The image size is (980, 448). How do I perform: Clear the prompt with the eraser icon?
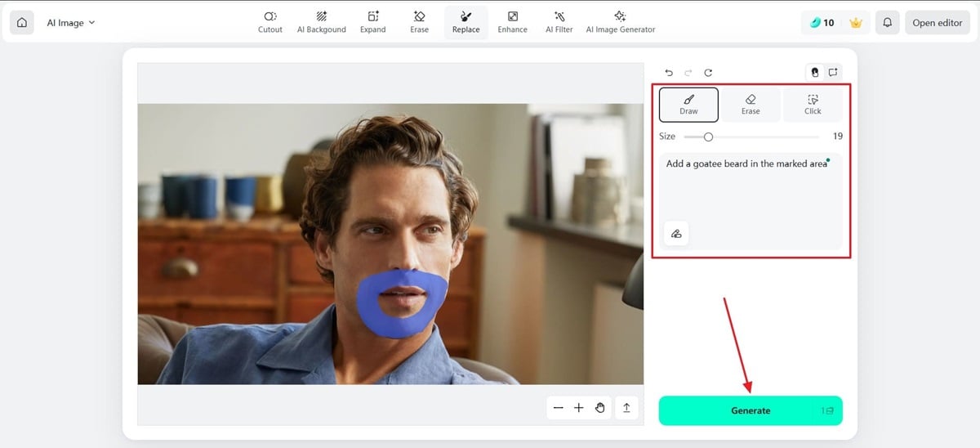point(676,234)
